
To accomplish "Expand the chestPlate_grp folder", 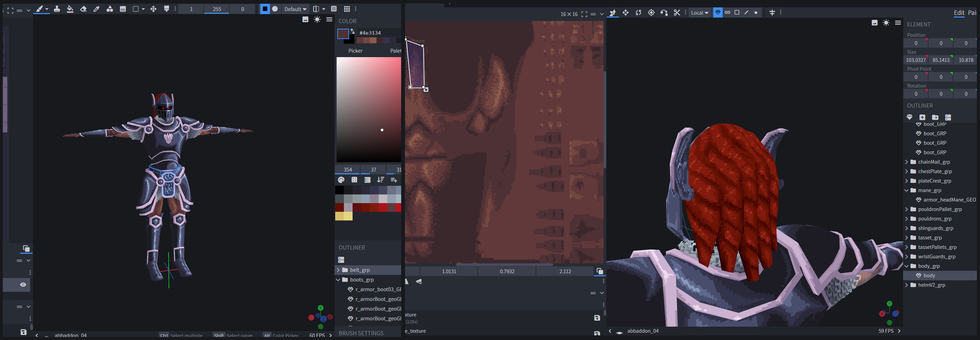I will pyautogui.click(x=906, y=171).
